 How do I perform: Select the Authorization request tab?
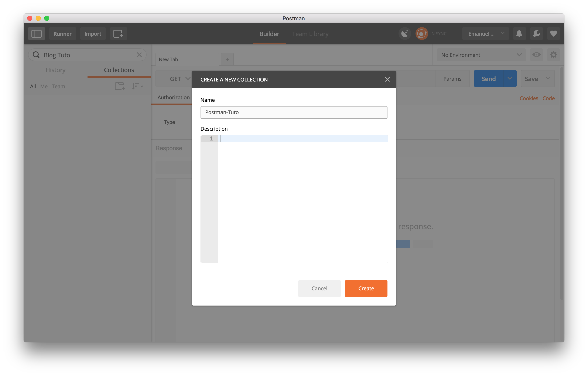(174, 97)
